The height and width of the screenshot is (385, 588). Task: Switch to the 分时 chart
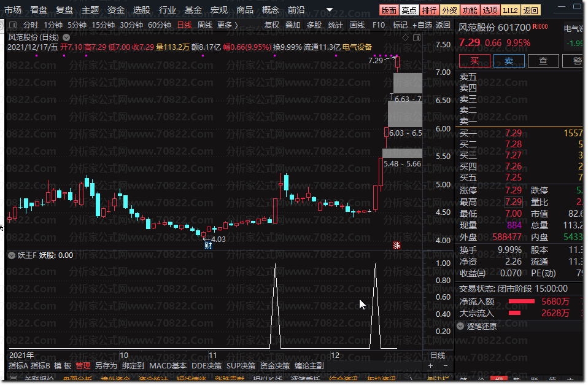click(30, 25)
